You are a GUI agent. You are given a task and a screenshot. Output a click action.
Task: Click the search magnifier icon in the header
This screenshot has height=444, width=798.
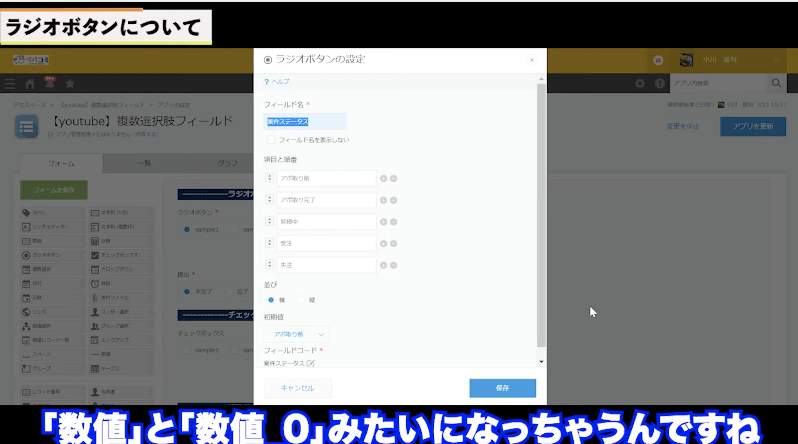[x=776, y=83]
